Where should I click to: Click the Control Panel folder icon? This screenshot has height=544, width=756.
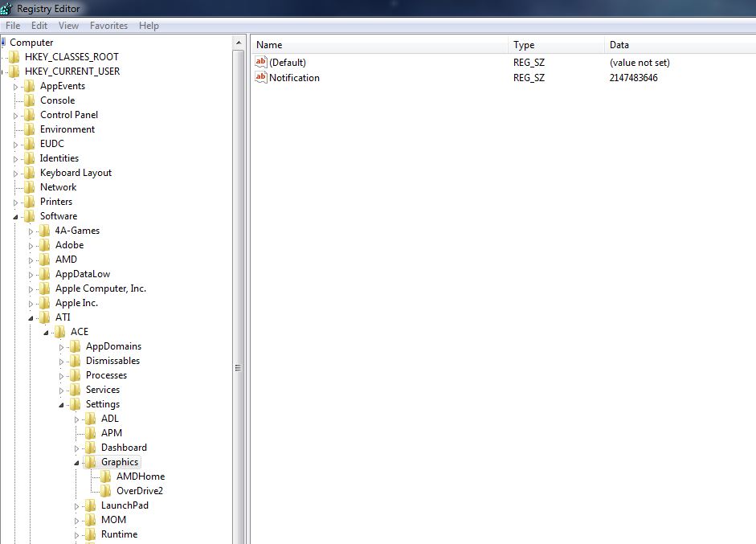click(30, 115)
